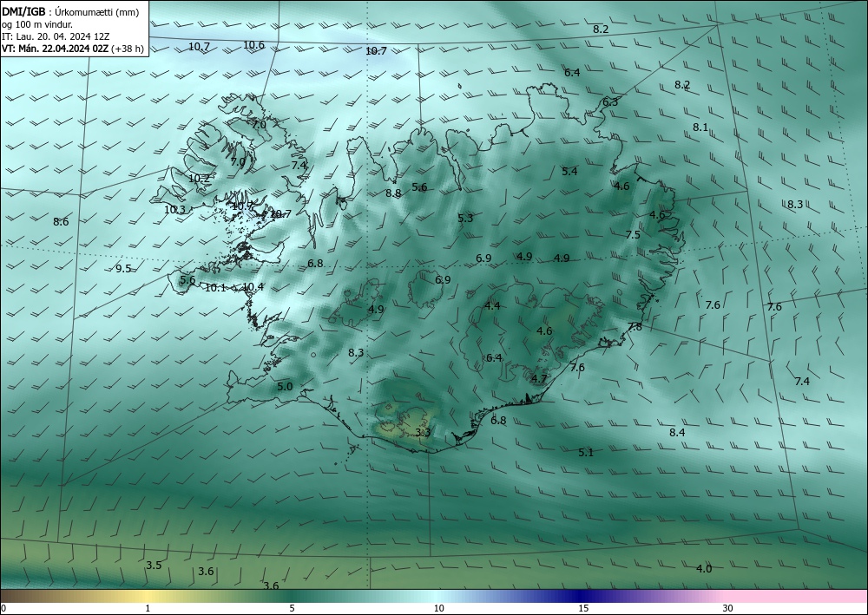Click the 3.5 value on the map
The image size is (868, 615).
point(154,566)
